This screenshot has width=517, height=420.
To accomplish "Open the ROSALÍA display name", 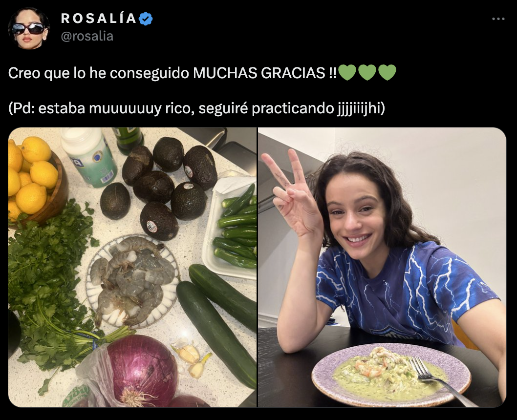I will [x=99, y=19].
